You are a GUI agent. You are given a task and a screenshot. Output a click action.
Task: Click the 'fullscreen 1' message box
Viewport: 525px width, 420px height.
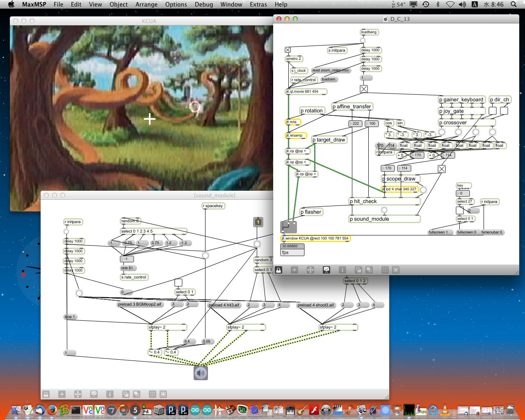(438, 232)
